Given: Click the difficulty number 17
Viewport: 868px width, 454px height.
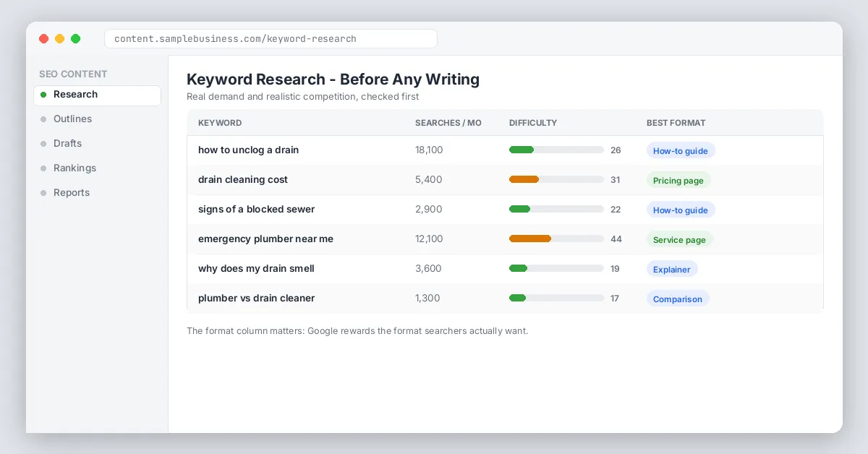Looking at the screenshot, I should click(x=615, y=299).
